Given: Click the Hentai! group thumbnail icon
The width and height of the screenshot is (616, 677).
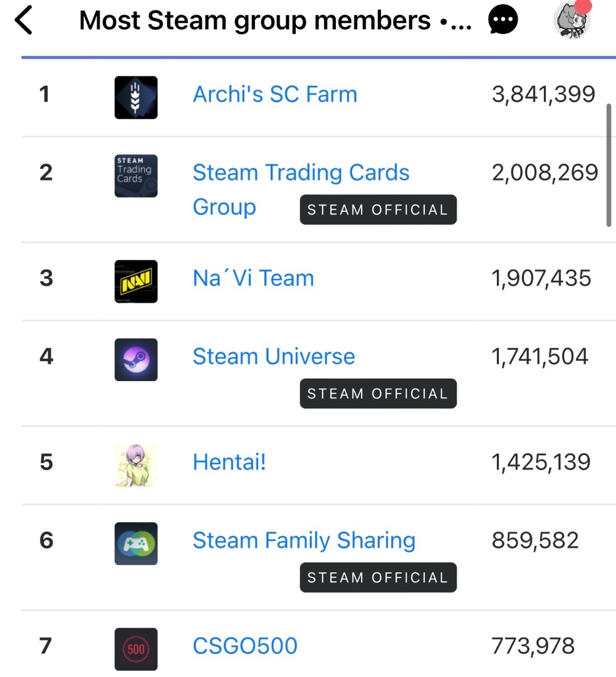Looking at the screenshot, I should (x=135, y=464).
